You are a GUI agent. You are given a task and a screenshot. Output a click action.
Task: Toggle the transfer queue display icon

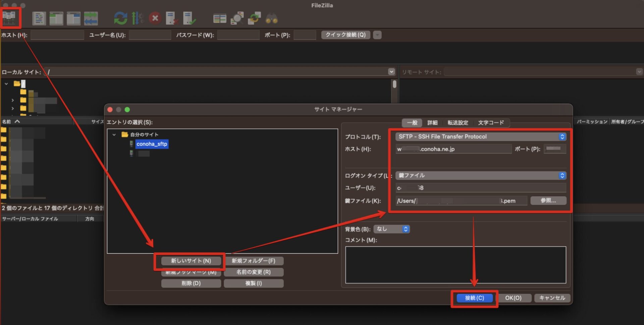coord(91,18)
